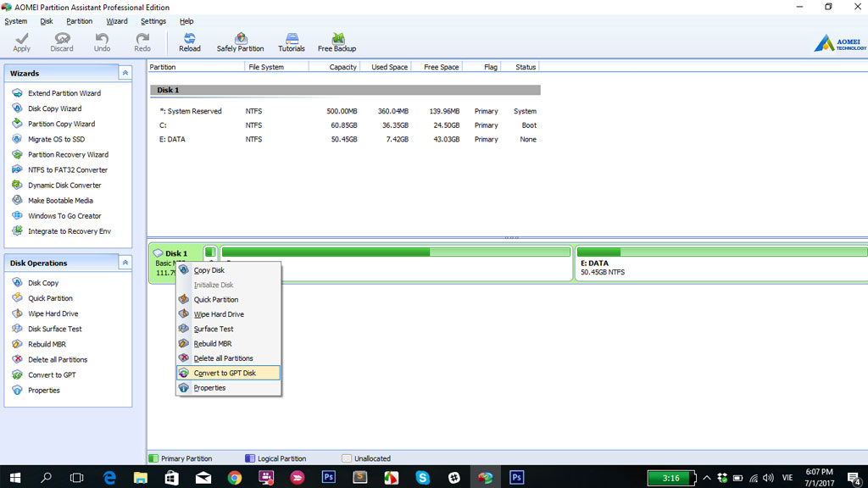
Task: Start the Extend Partition Wizard
Action: pyautogui.click(x=64, y=93)
